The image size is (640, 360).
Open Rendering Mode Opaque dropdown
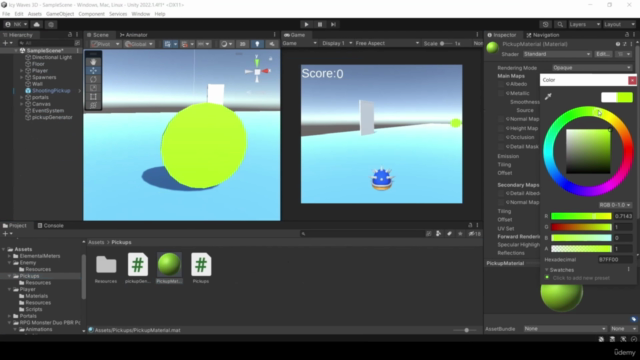point(592,68)
